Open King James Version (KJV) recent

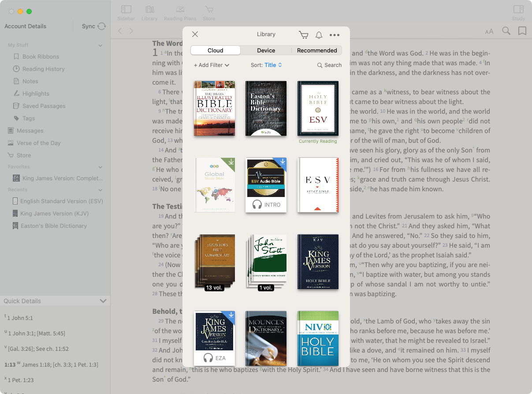click(x=55, y=213)
